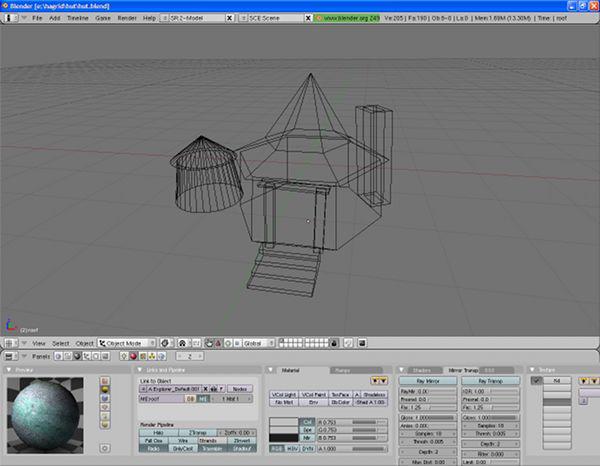Open the viewport draw type selector
Viewport: 600px width, 466px height.
pyautogui.click(x=166, y=343)
